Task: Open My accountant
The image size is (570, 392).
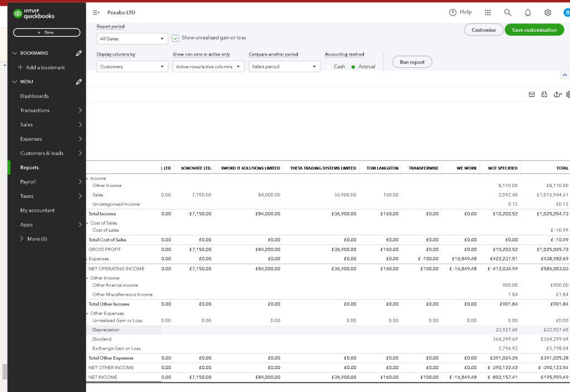Action: click(x=37, y=210)
